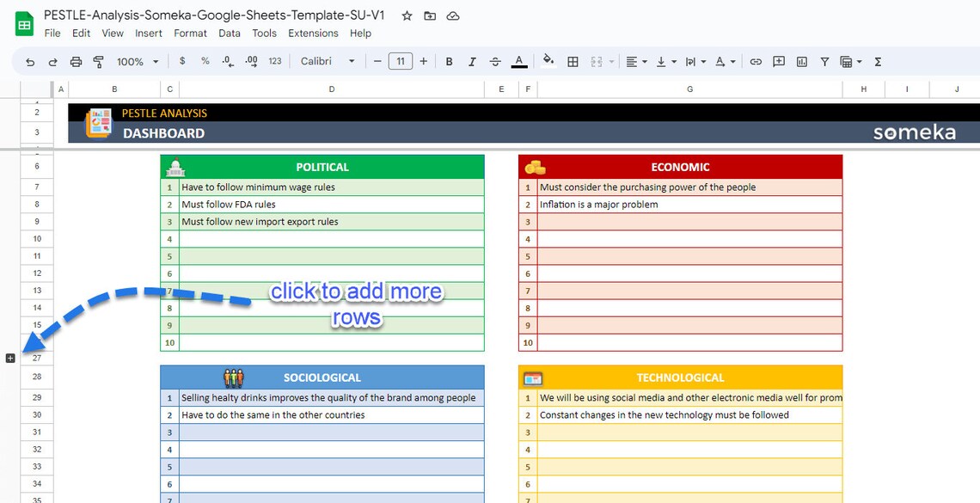Open the zoom level dropdown
The width and height of the screenshot is (980, 503).
click(x=136, y=61)
